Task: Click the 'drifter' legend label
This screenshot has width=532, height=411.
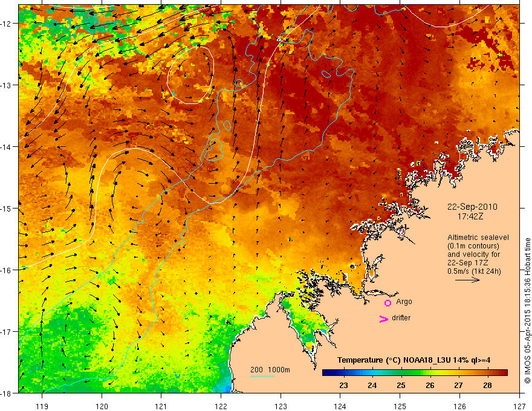Action: click(401, 318)
